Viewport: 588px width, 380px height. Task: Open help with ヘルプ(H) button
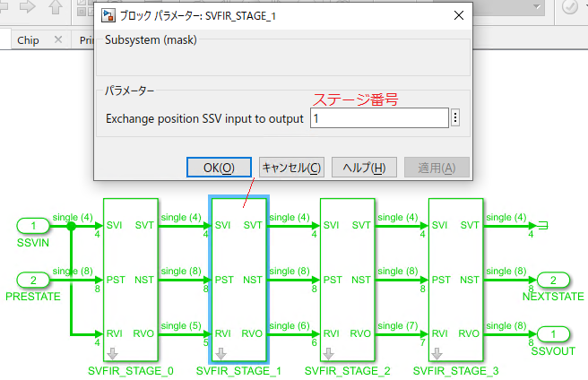364,168
